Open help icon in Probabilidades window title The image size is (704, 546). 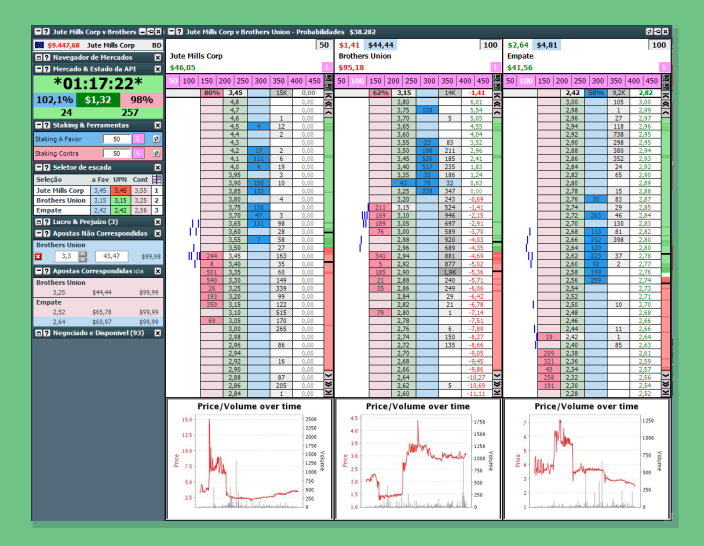coord(180,32)
